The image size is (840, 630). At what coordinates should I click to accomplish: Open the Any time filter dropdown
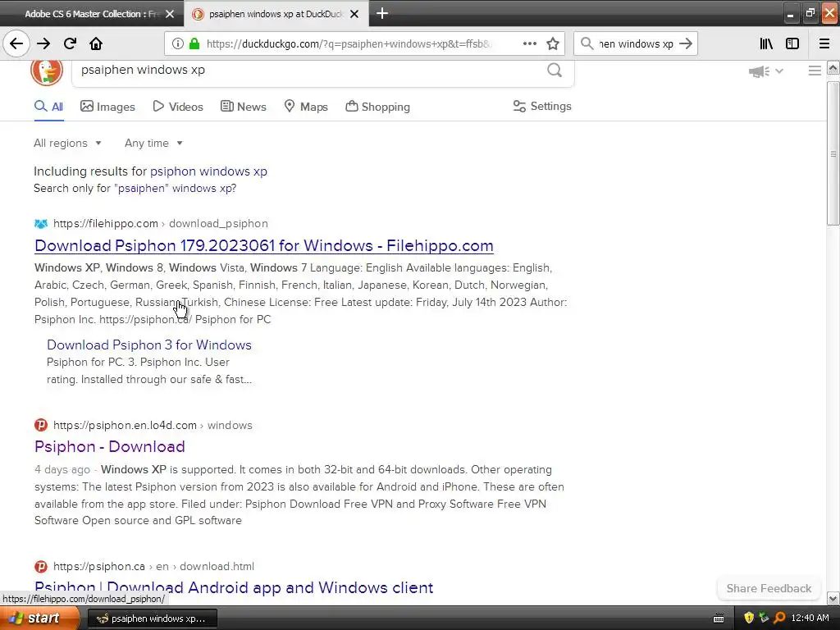pos(153,143)
